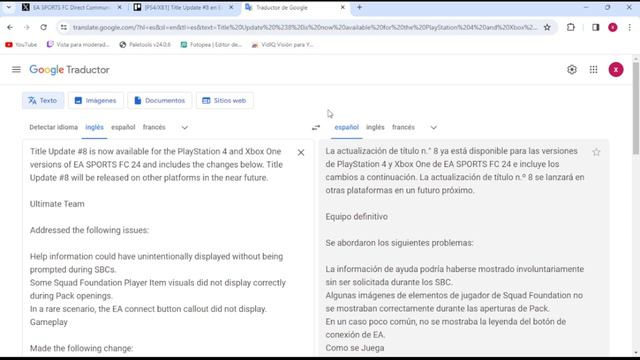Close the EA SPORTS FC tab
The height and width of the screenshot is (360, 640).
click(119, 7)
